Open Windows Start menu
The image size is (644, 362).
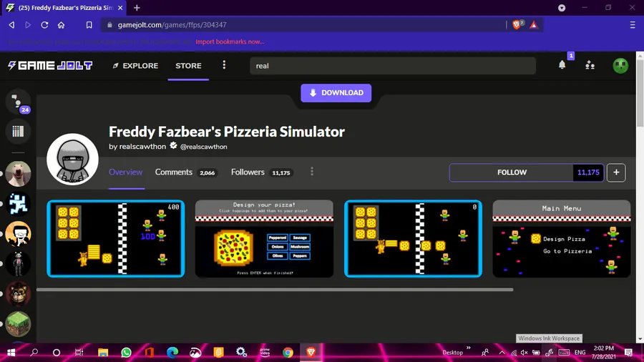(x=11, y=353)
